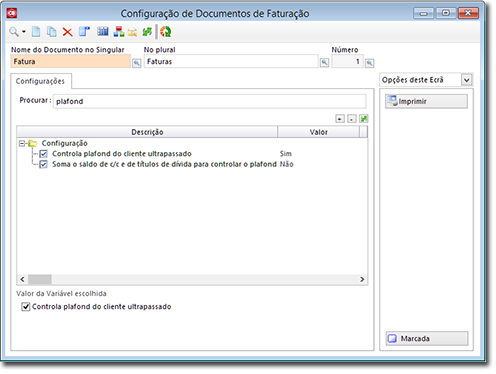Click the Procurar search field containing plafond
Image resolution: width=496 pixels, height=374 pixels.
coord(210,101)
